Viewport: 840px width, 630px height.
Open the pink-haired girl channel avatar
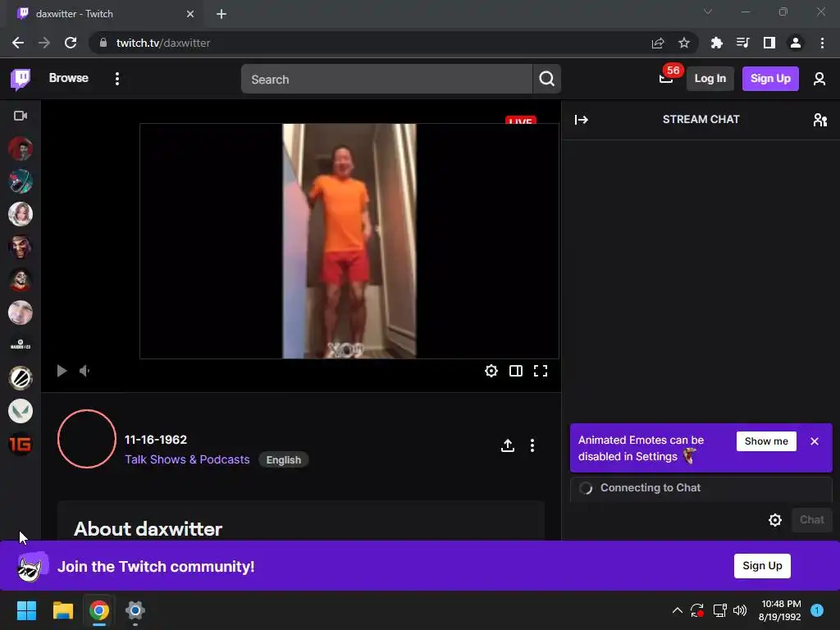pos(21,214)
